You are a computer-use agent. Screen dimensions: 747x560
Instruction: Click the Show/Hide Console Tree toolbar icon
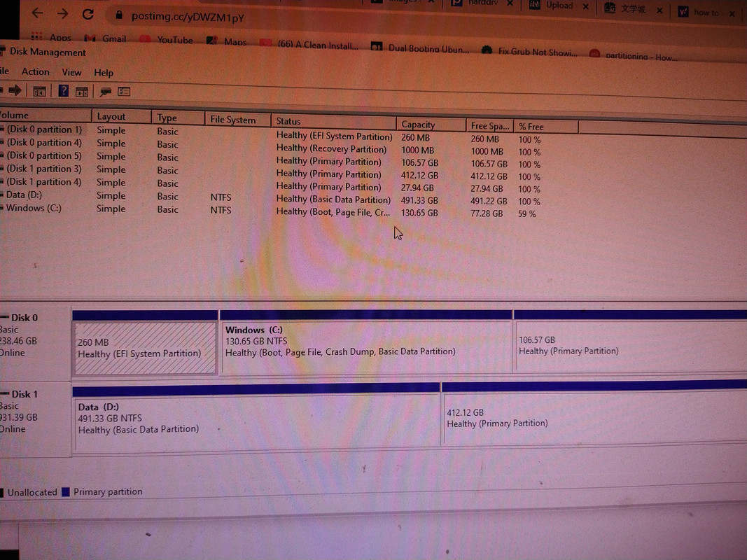point(39,91)
